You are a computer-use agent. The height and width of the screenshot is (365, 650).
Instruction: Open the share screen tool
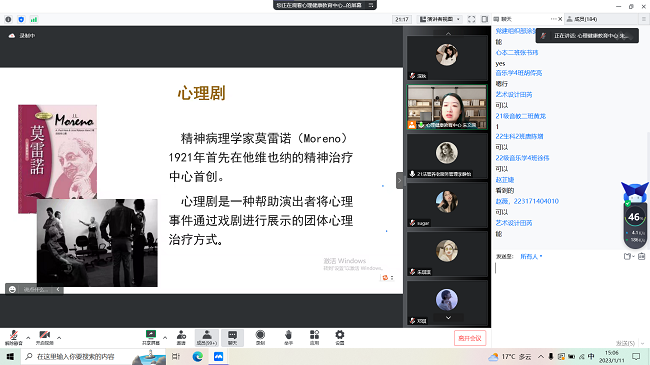pos(150,337)
